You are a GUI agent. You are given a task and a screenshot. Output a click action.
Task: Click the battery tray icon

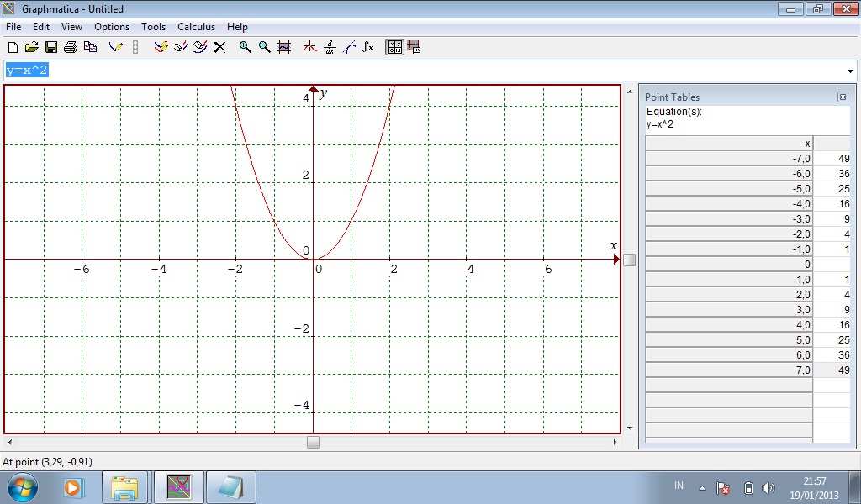pyautogui.click(x=747, y=487)
